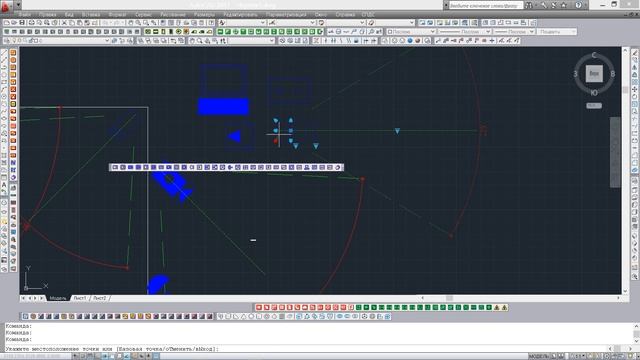Select the Pan hand tool in standard toolbar

[131, 22]
